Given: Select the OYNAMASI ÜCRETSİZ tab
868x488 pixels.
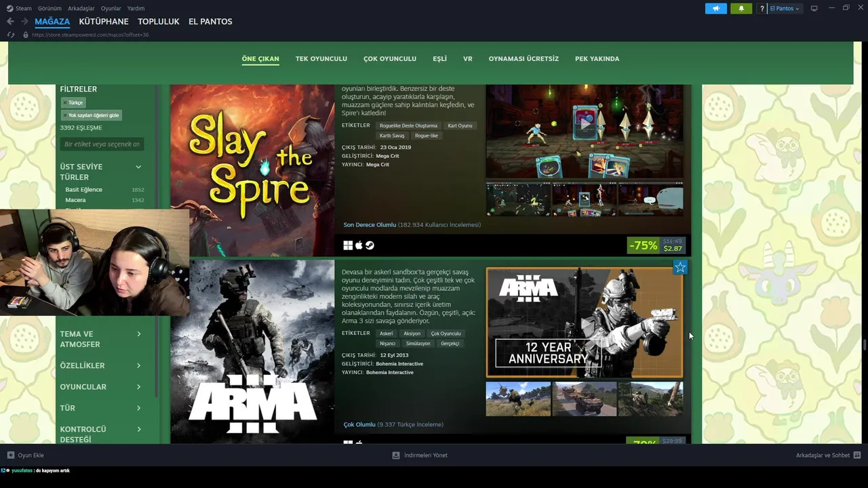Looking at the screenshot, I should click(524, 59).
